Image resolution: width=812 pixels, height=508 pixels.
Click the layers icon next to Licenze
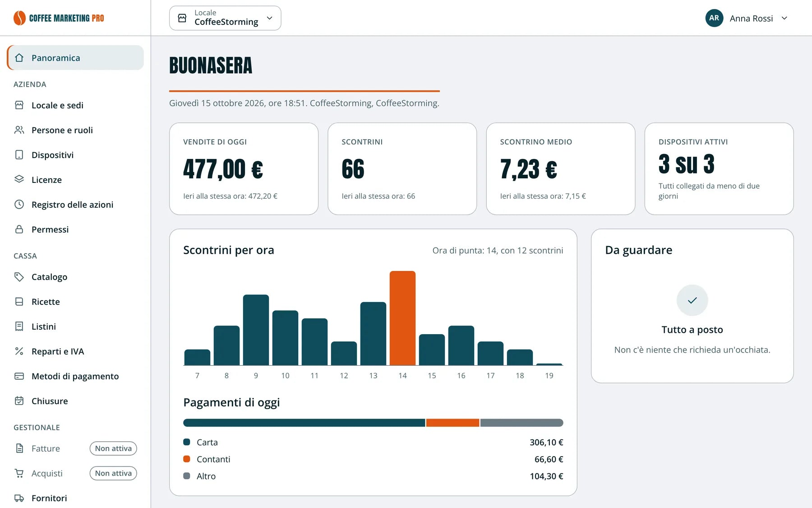coord(19,180)
